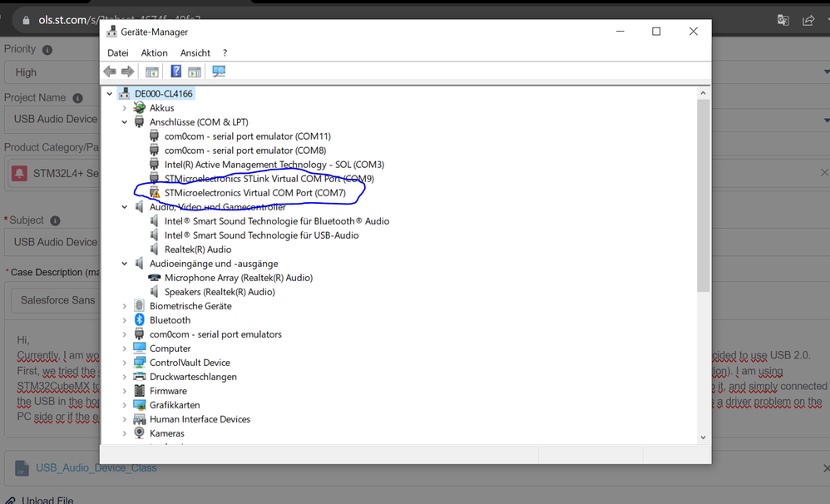
Task: Click the Kameras webcam icon
Action: pyautogui.click(x=139, y=433)
